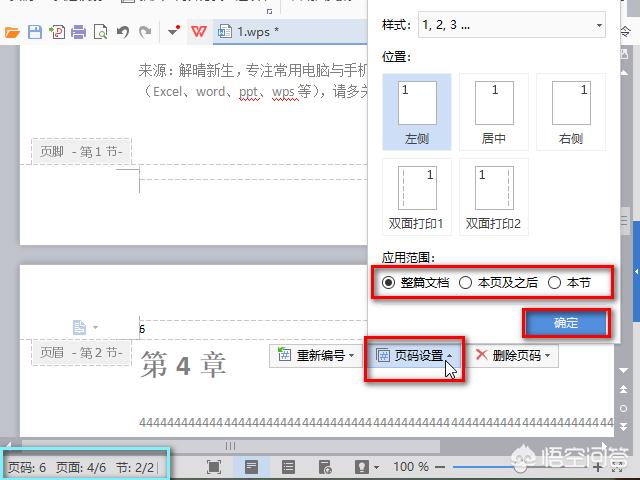Viewport: 640px width, 480px height.
Task: Collapse the 页码设置 dropdown button
Action: pyautogui.click(x=414, y=356)
